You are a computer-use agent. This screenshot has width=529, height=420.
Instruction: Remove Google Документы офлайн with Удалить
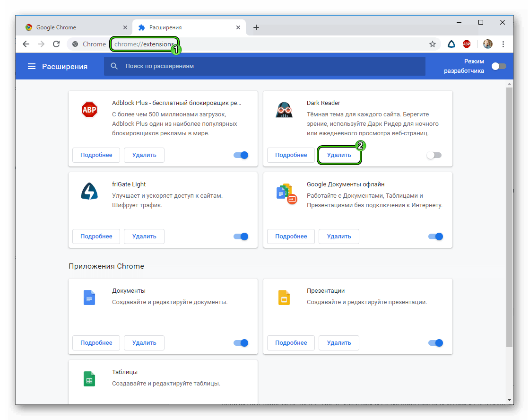(339, 236)
